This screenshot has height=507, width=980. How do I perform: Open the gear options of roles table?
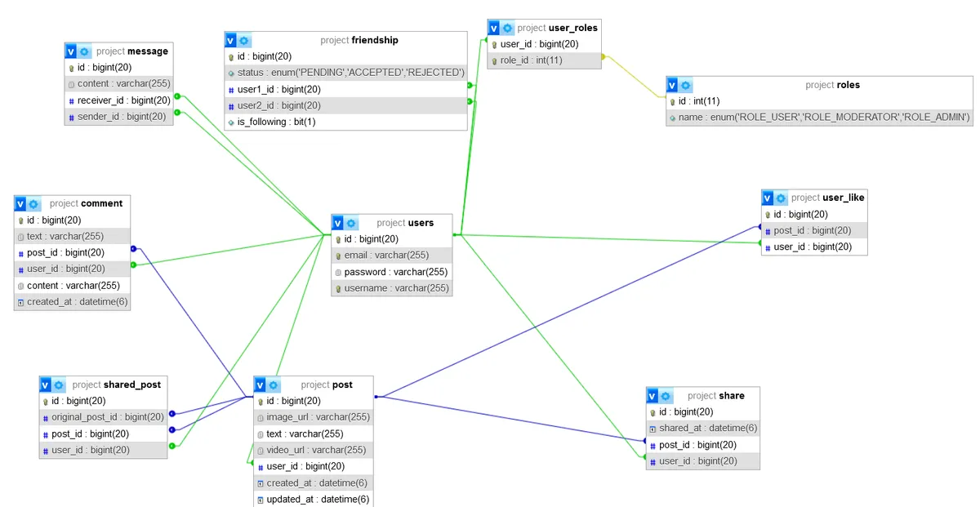tap(686, 85)
